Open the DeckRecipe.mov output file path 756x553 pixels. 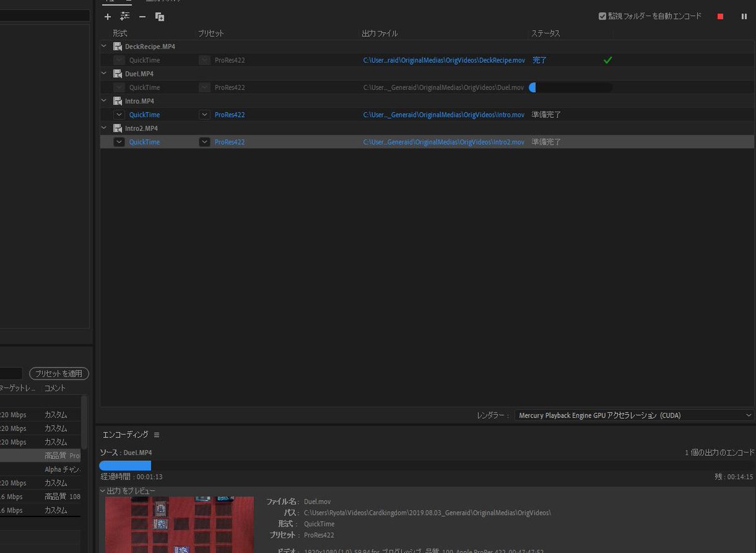(x=444, y=61)
